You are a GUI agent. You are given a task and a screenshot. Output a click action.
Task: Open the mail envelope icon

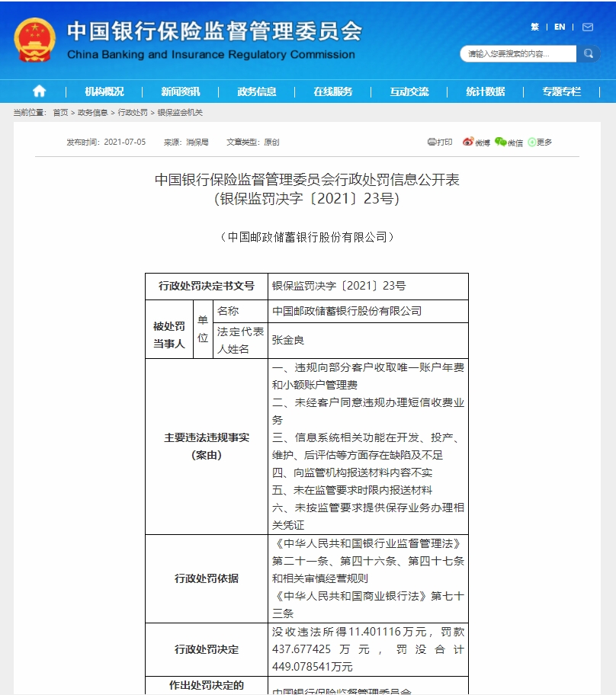[x=588, y=27]
